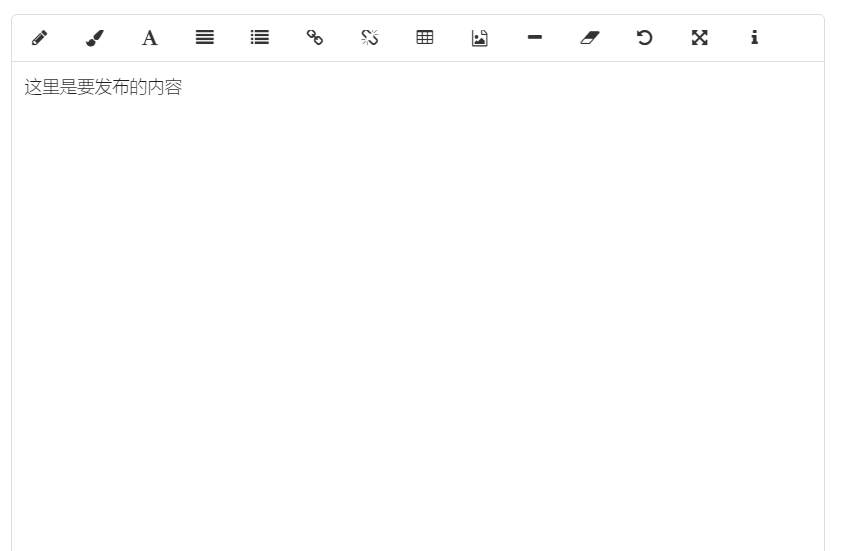This screenshot has width=847, height=551.
Task: Insert a hyperlink with chain icon
Action: click(315, 38)
